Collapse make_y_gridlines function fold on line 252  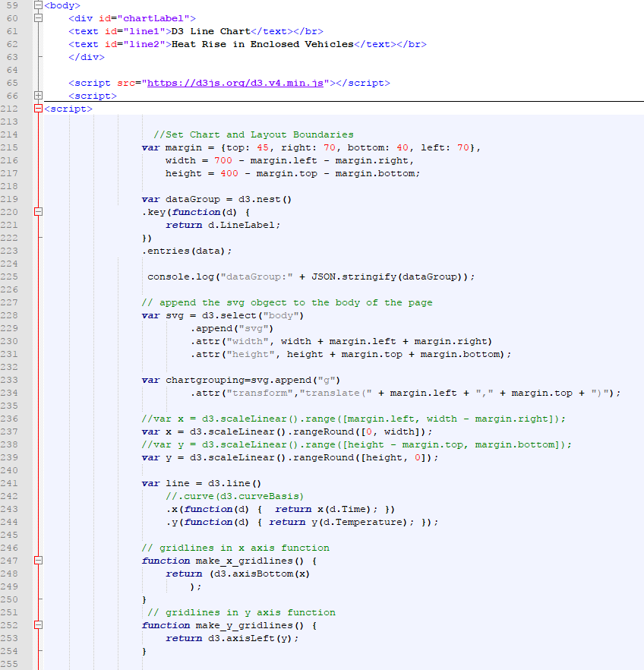pos(38,624)
